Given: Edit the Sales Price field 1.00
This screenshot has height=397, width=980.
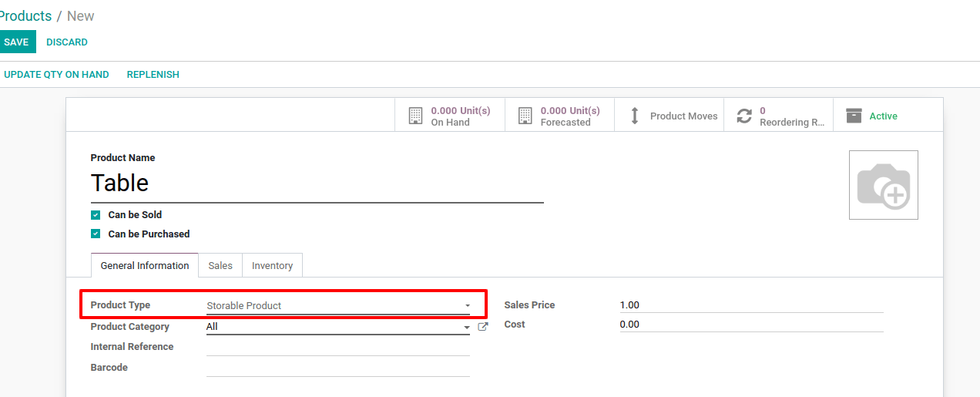Looking at the screenshot, I should (x=751, y=305).
